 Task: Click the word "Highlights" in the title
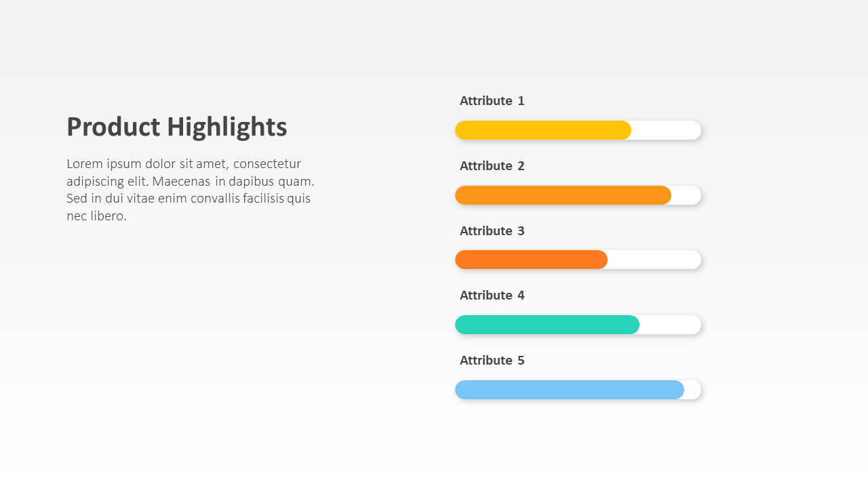[226, 127]
